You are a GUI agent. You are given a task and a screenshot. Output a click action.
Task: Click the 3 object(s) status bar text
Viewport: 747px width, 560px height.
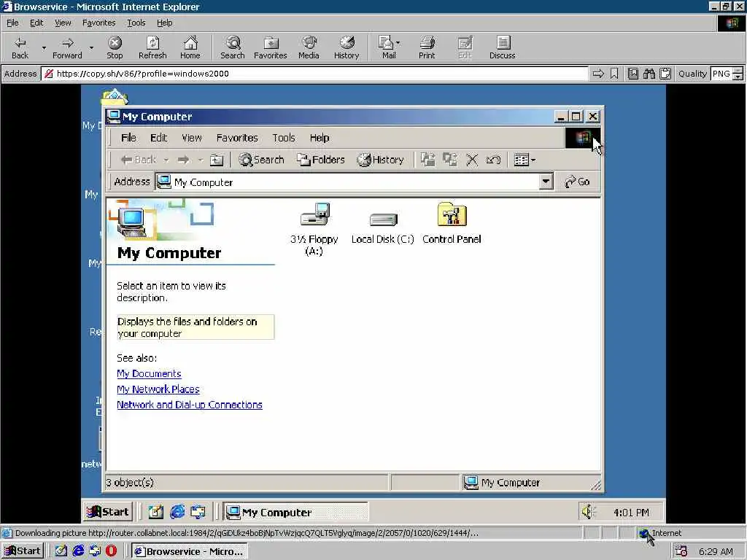click(130, 483)
